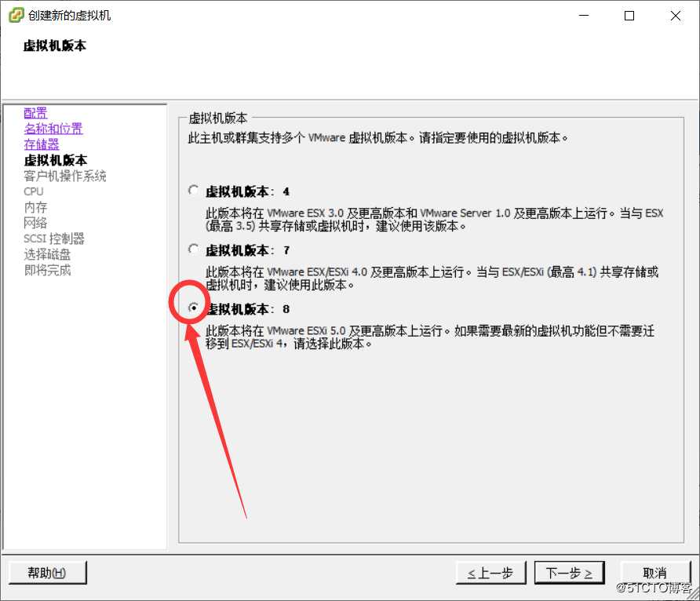Go to the 名称和位置 step link
This screenshot has height=601, width=700.
(53, 129)
